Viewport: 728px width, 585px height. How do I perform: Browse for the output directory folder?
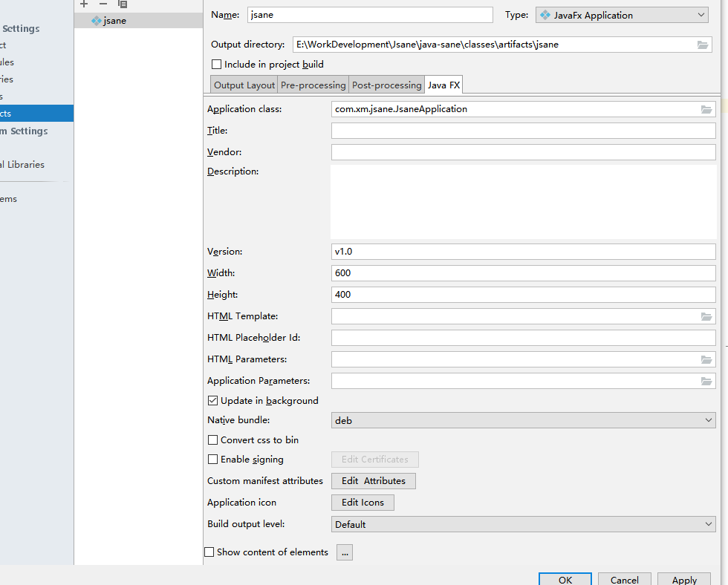pyautogui.click(x=703, y=45)
